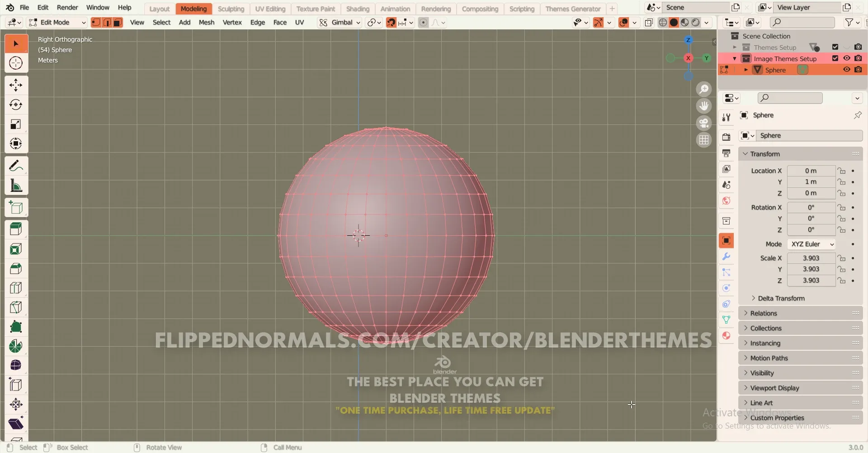The image size is (868, 453).
Task: Toggle the zoom icon in the viewport sidebar
Action: pyautogui.click(x=704, y=89)
